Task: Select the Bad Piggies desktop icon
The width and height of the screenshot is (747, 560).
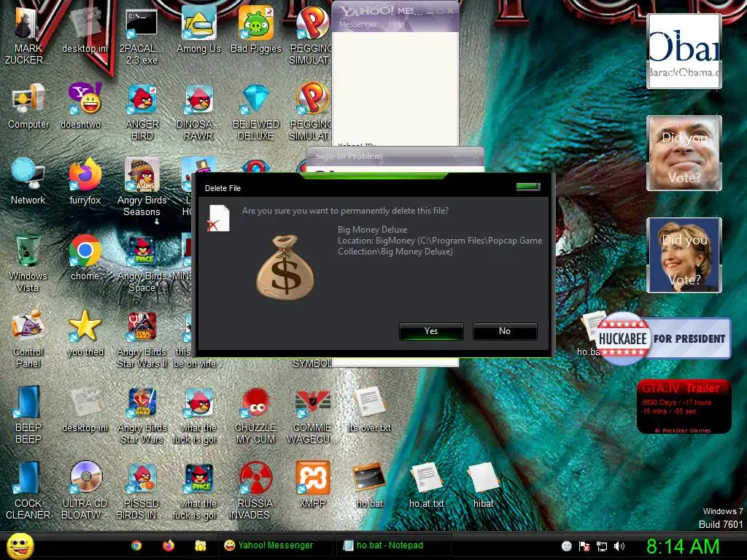Action: [x=256, y=30]
